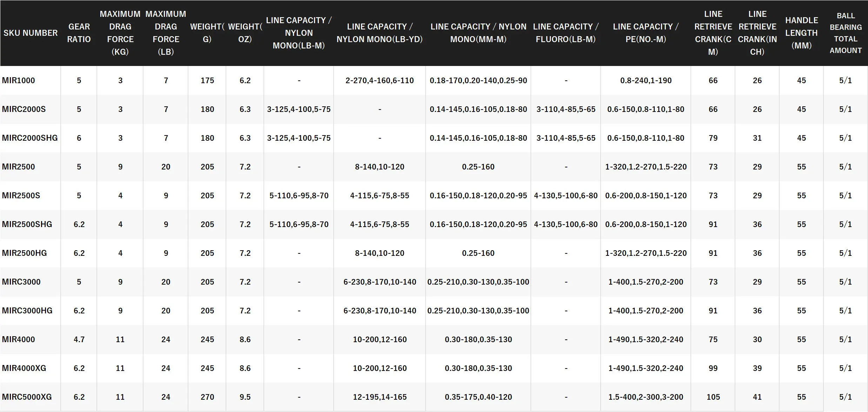Select MIRC5000XG weight 270 cell
Screen dimensions: 868x412
(x=207, y=397)
